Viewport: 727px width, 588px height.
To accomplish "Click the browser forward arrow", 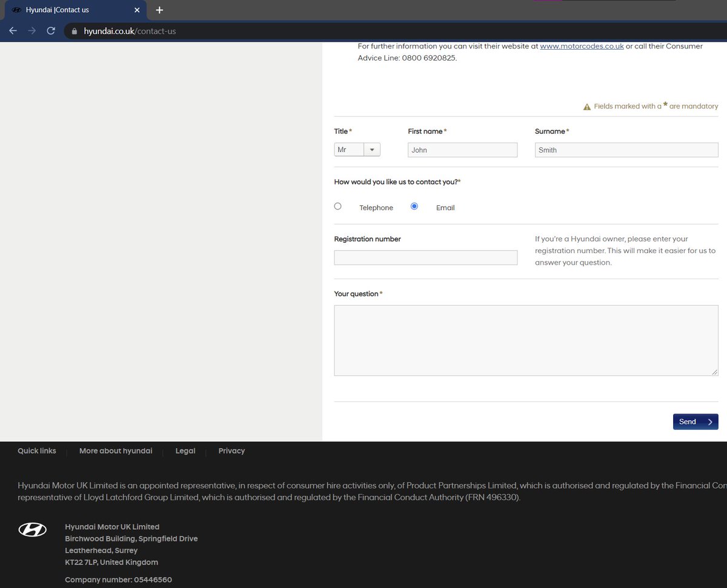I will coord(32,30).
